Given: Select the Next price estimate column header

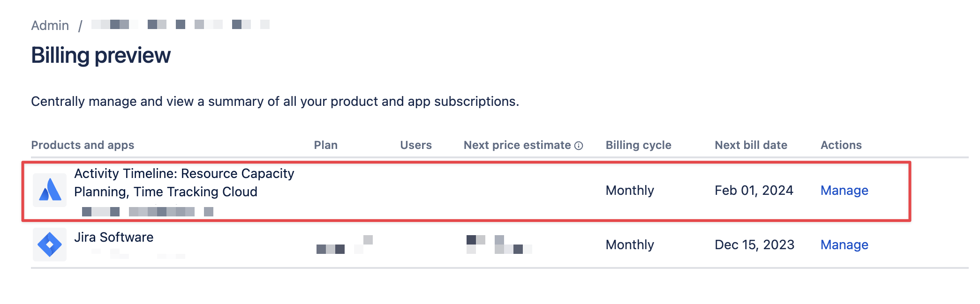Looking at the screenshot, I should point(517,145).
